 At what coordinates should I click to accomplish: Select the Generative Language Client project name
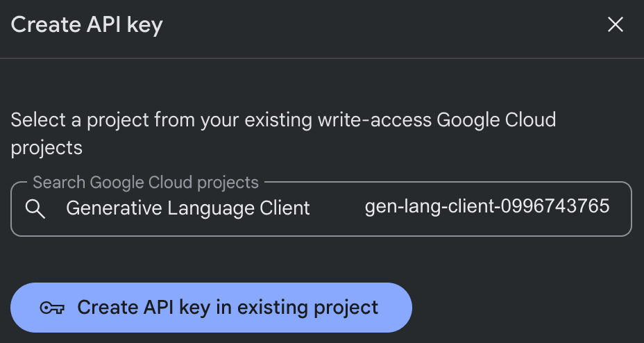[187, 208]
